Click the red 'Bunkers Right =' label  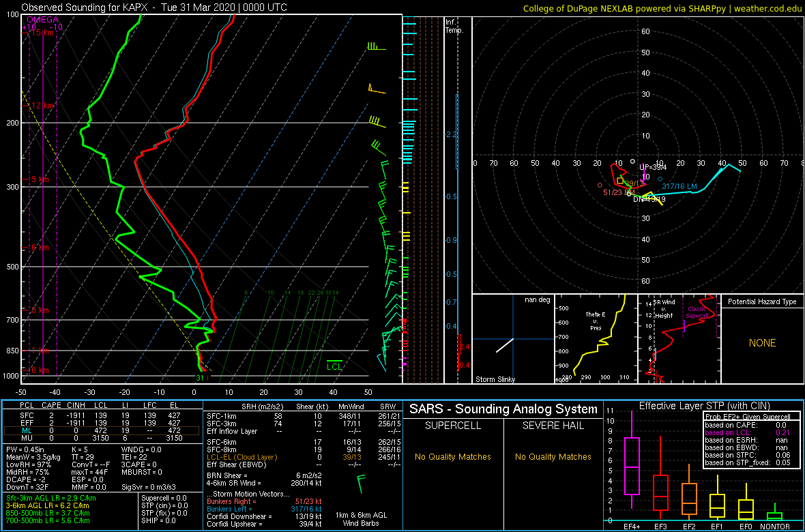[232, 501]
